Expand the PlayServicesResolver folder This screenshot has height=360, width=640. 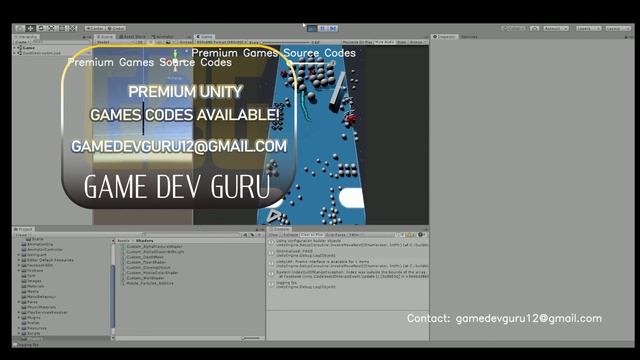click(x=19, y=313)
